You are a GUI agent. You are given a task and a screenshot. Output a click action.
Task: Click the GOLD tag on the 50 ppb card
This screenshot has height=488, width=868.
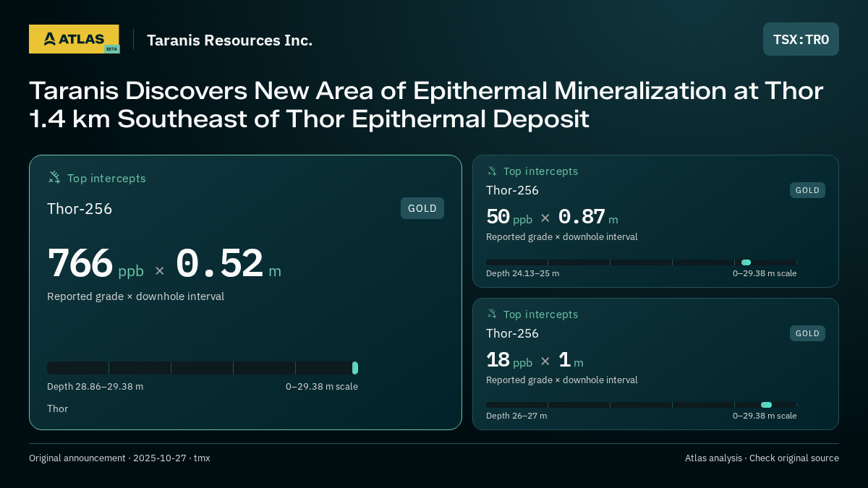(807, 190)
